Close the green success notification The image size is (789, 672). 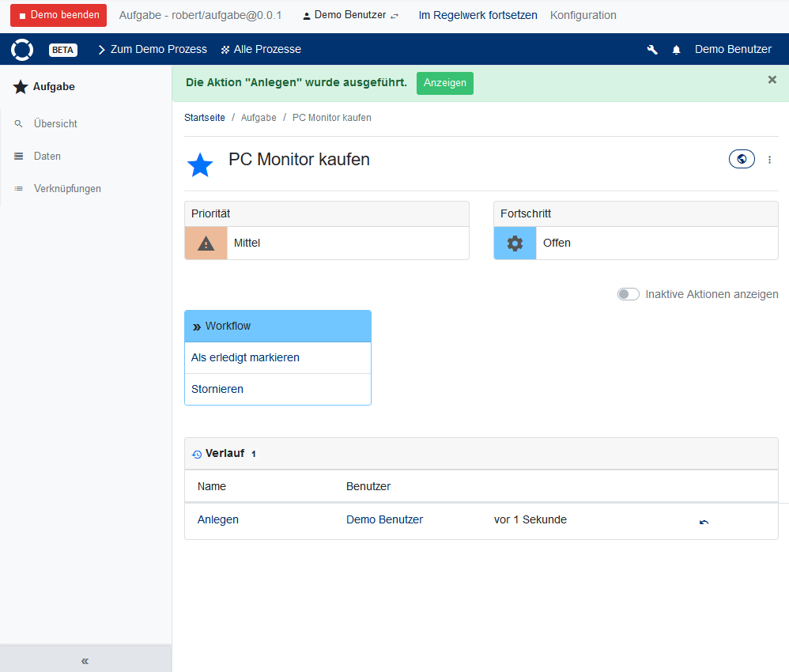(772, 80)
